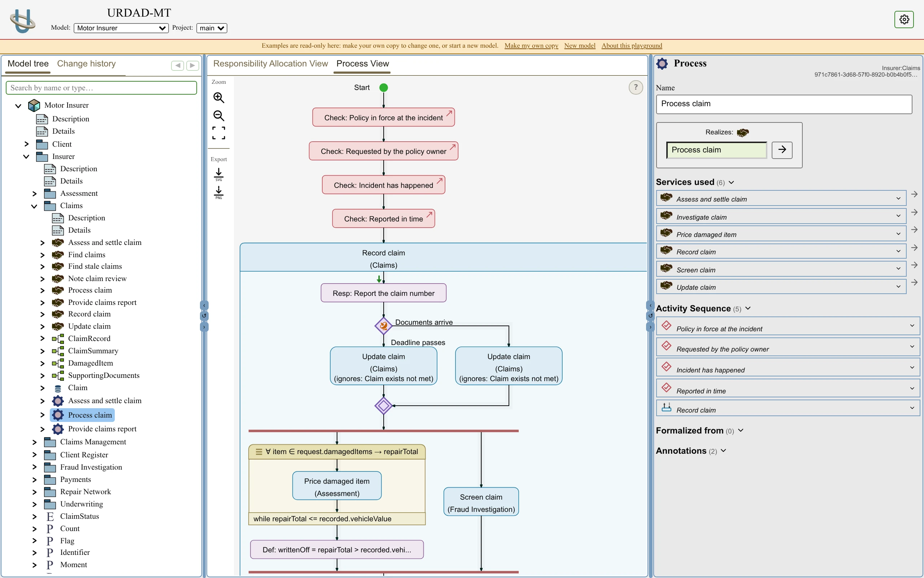Expand Record claim service dropdown
The width and height of the screenshot is (924, 578).
tap(898, 251)
